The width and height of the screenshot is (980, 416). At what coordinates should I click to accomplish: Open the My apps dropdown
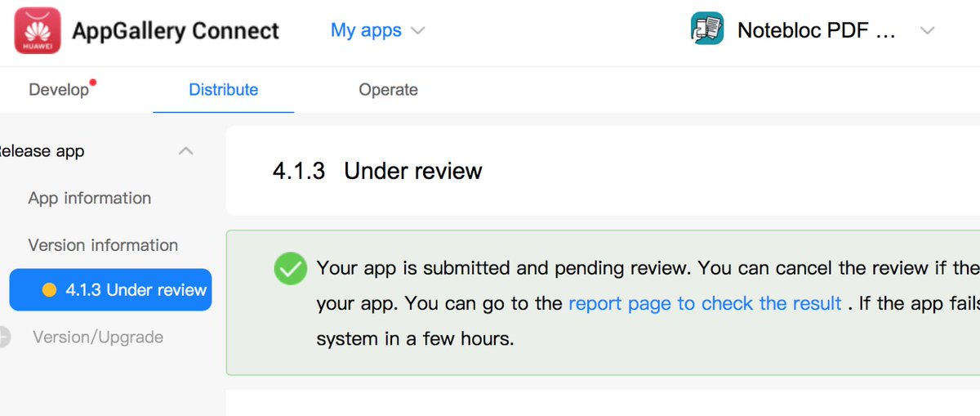coord(377,30)
